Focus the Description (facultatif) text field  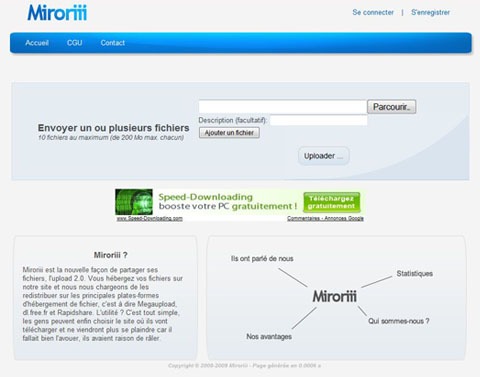319,120
